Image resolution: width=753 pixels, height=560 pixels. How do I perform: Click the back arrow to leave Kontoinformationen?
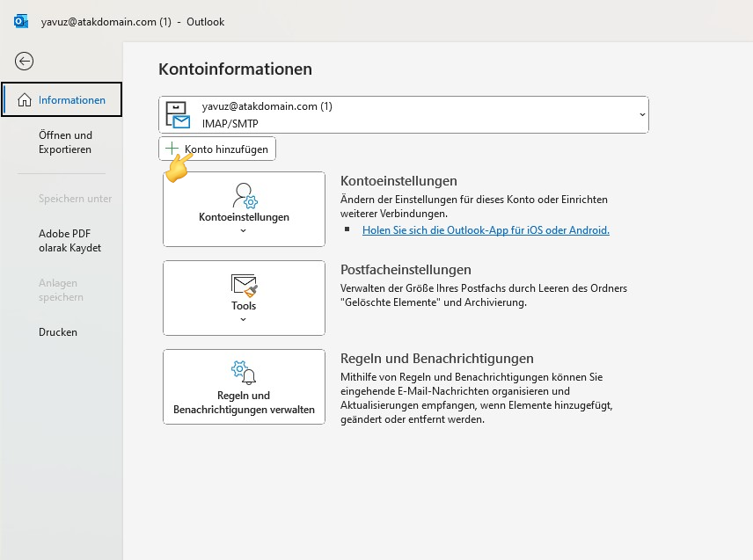point(24,62)
